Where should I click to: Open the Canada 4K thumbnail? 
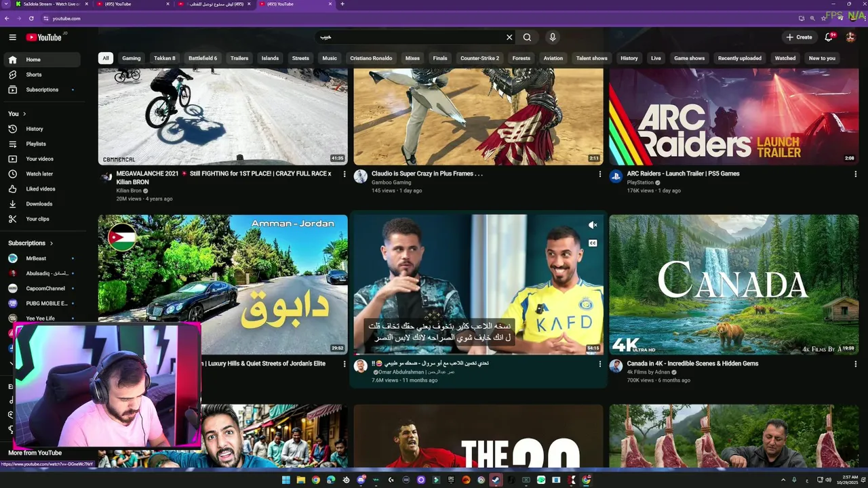click(x=734, y=285)
